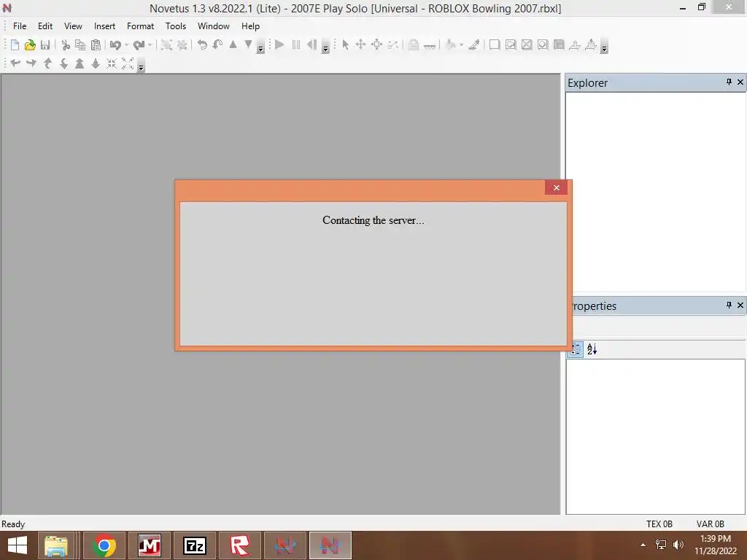Click the Pause simulation button
The width and height of the screenshot is (747, 560).
click(x=296, y=44)
